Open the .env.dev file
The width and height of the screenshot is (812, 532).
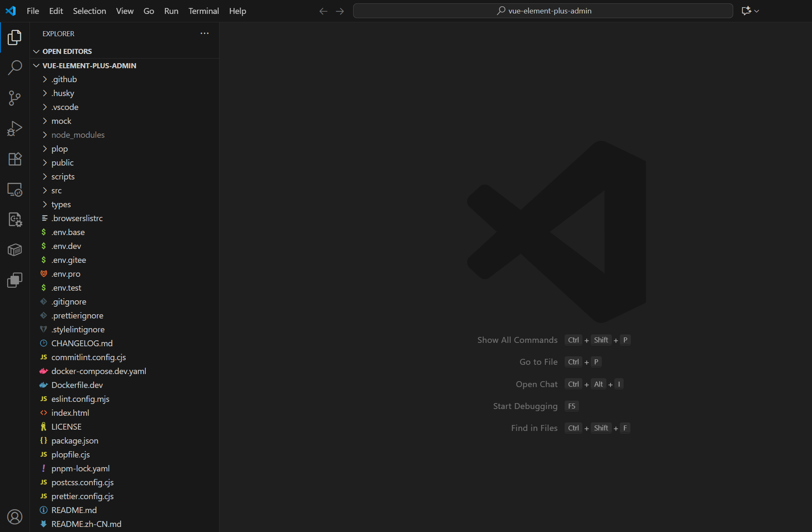click(x=124, y=246)
